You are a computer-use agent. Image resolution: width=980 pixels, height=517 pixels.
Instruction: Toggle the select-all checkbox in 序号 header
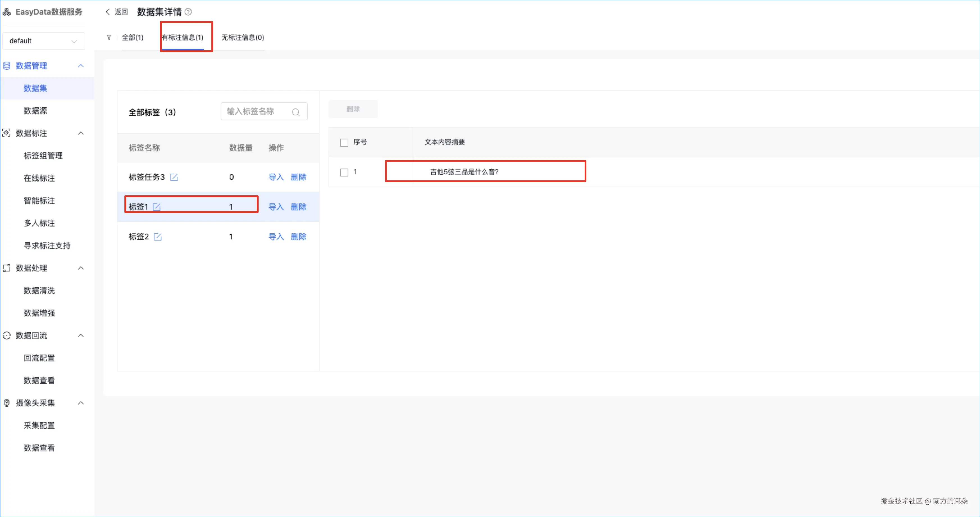pyautogui.click(x=344, y=142)
